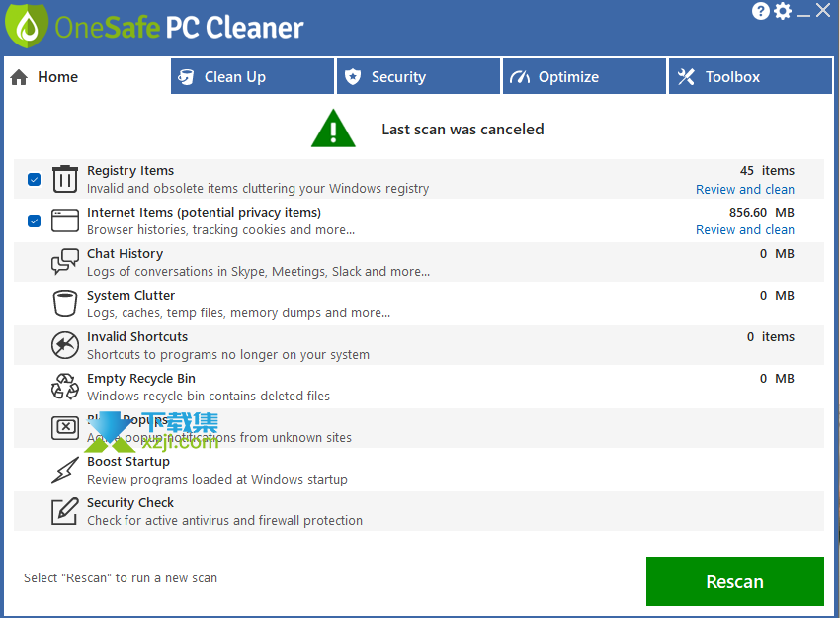840x618 pixels.
Task: Select the Empty Recycle Bin heading
Action: tap(141, 379)
